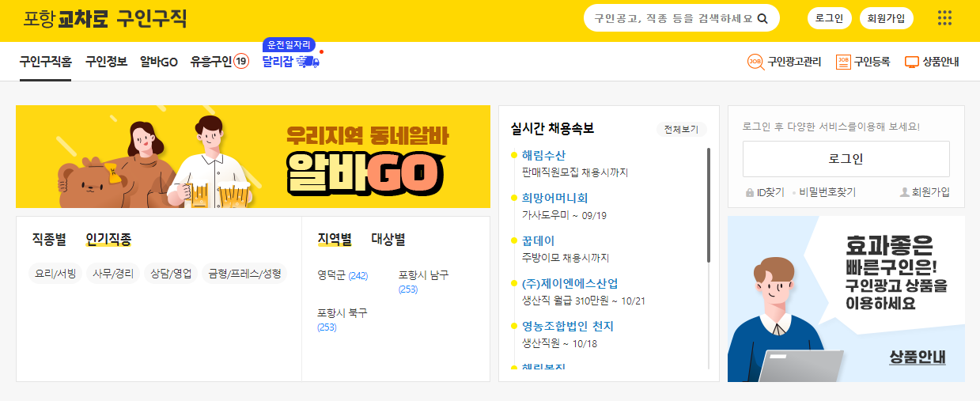Open the 희망어머니회 job posting

tap(554, 198)
